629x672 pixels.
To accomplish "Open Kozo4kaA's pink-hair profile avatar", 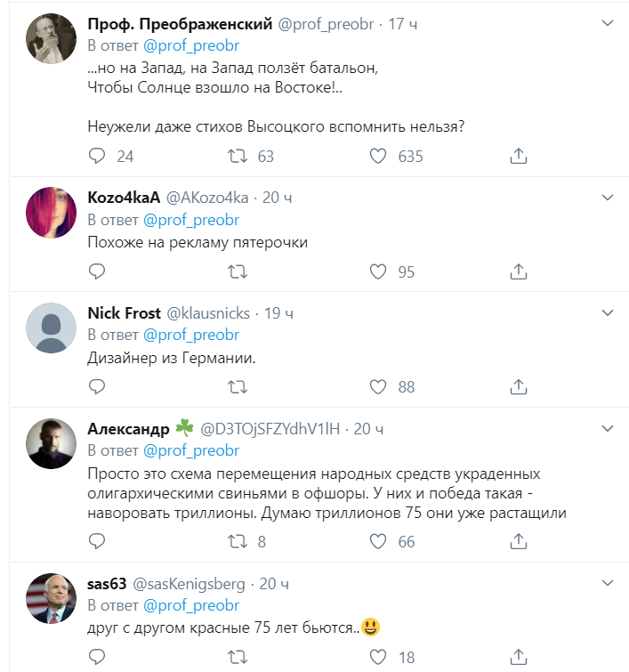I will click(x=52, y=213).
